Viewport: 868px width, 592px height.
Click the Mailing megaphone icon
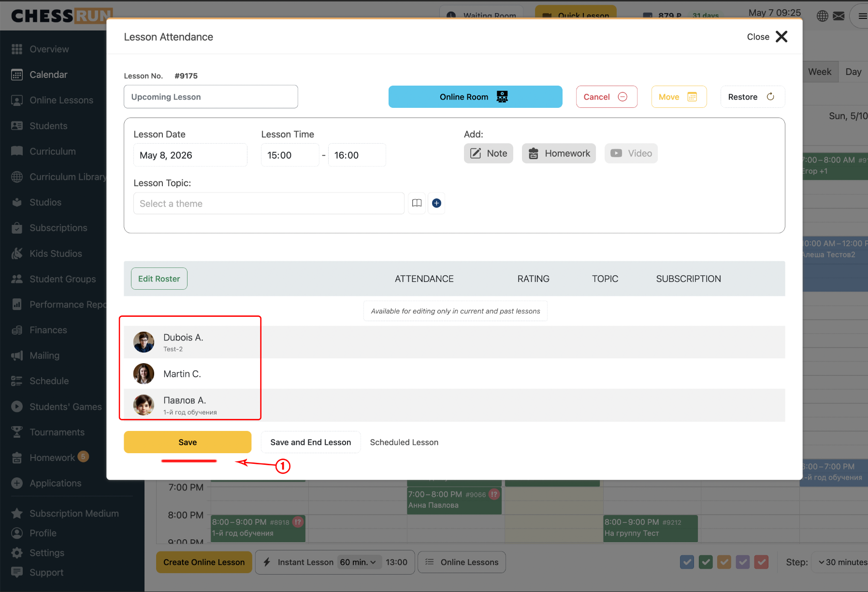coord(17,355)
